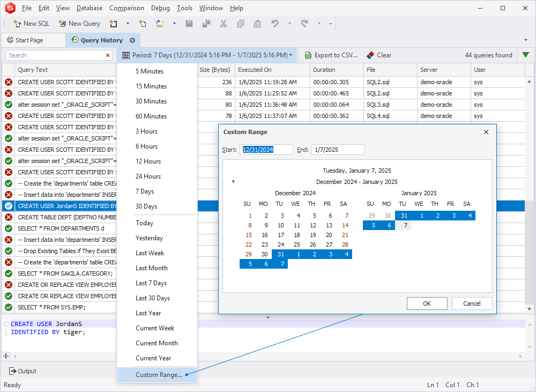
Task: Click the Save disk icon in toolbar
Action: (x=189, y=24)
